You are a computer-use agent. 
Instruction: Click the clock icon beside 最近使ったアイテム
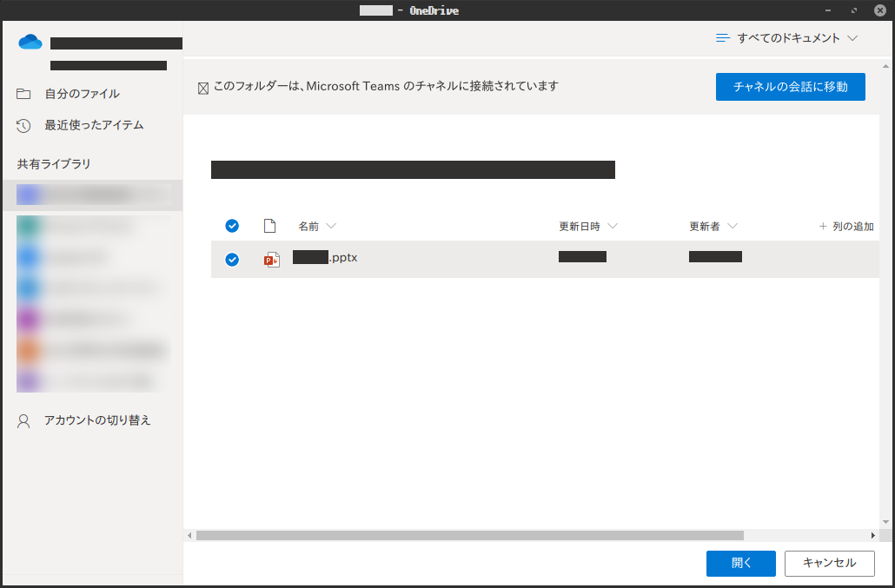(x=24, y=124)
